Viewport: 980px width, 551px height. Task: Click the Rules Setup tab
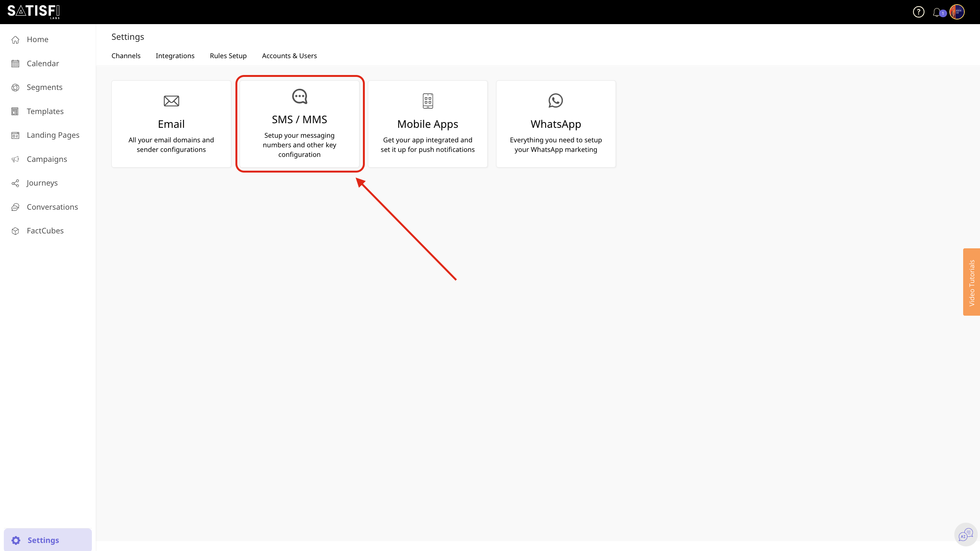pos(228,55)
